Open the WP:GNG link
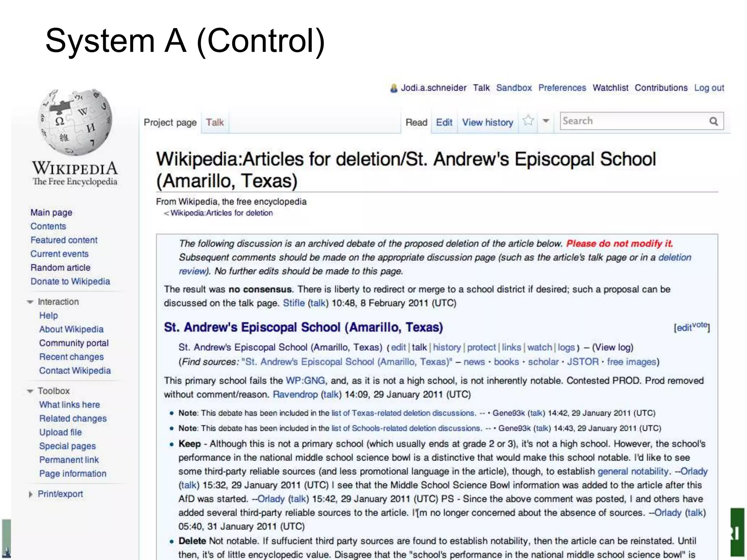Image resolution: width=747 pixels, height=560 pixels. pyautogui.click(x=305, y=381)
